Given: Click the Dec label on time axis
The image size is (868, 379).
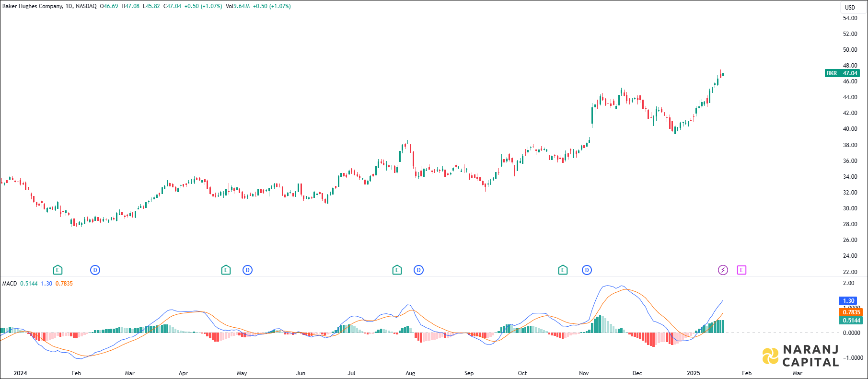Looking at the screenshot, I should pyautogui.click(x=637, y=373).
